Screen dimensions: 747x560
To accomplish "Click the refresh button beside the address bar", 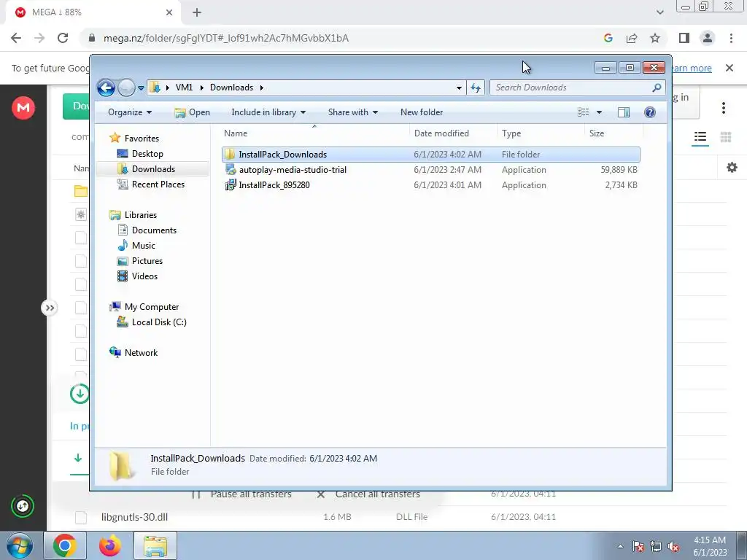I will [476, 87].
